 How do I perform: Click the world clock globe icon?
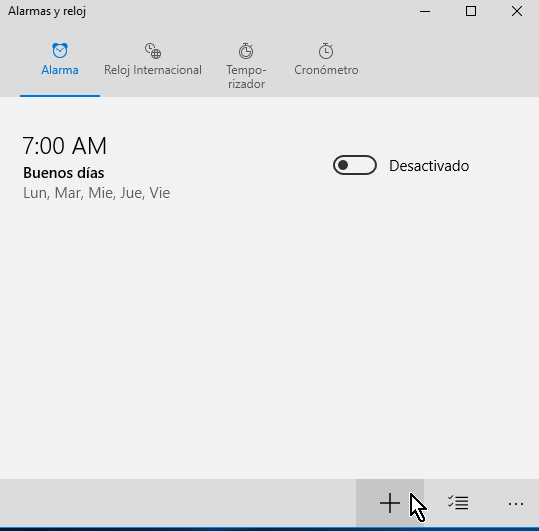(153, 51)
